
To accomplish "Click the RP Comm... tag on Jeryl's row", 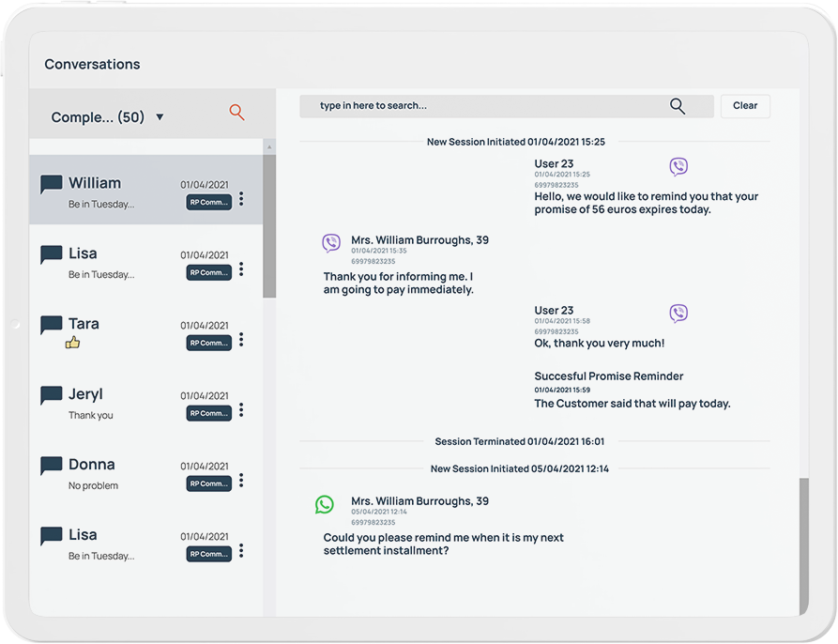I will coord(209,413).
